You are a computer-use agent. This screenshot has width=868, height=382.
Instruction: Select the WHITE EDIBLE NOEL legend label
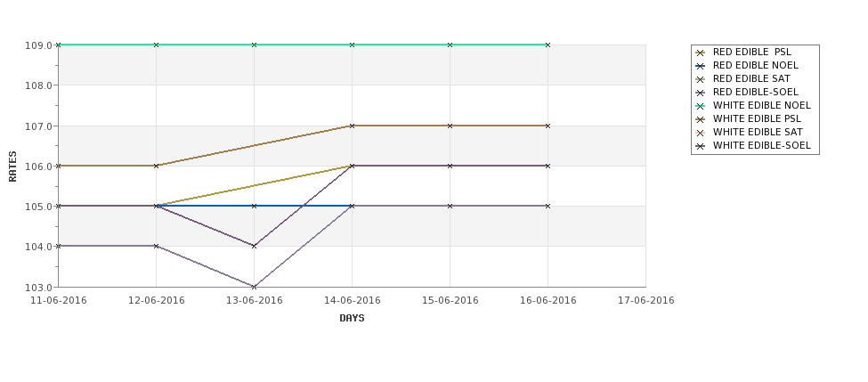click(762, 105)
